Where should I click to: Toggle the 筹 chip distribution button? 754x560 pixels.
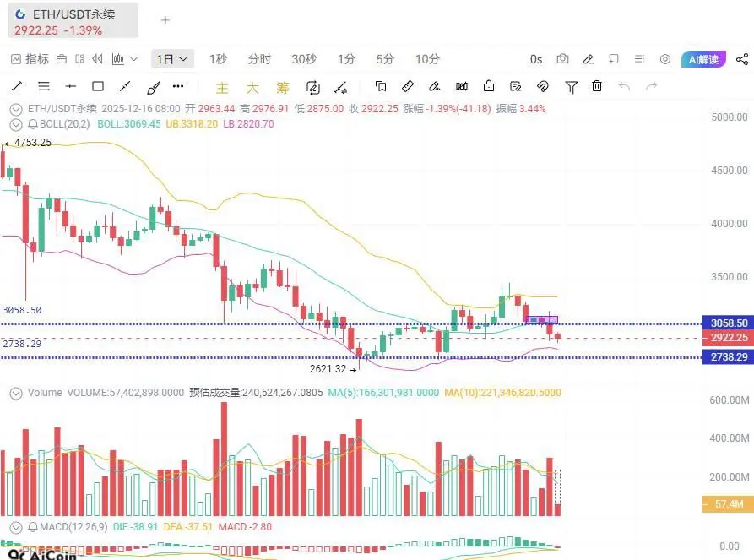(x=282, y=88)
